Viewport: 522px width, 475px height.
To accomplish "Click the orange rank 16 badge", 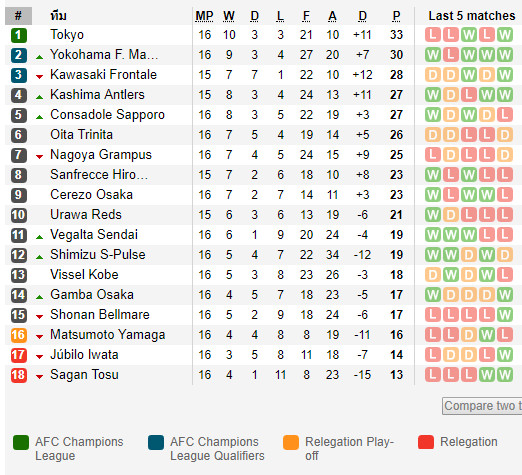I will (19, 335).
